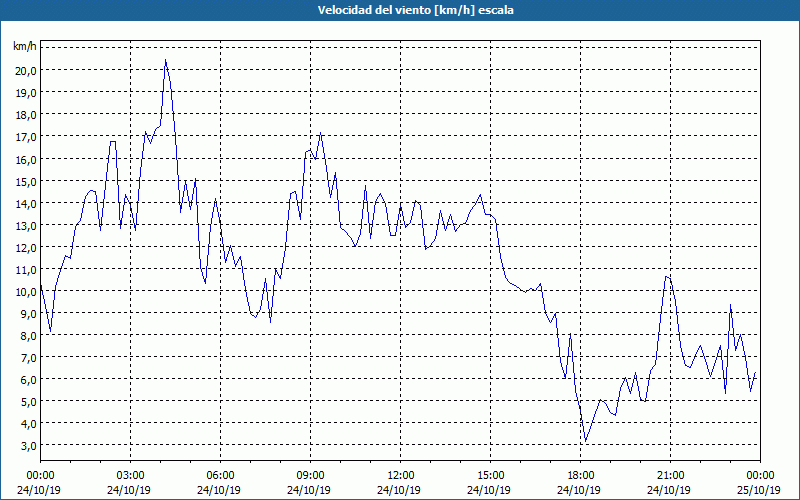Select the 16,0 y-axis value
This screenshot has width=800, height=500.
tap(26, 159)
